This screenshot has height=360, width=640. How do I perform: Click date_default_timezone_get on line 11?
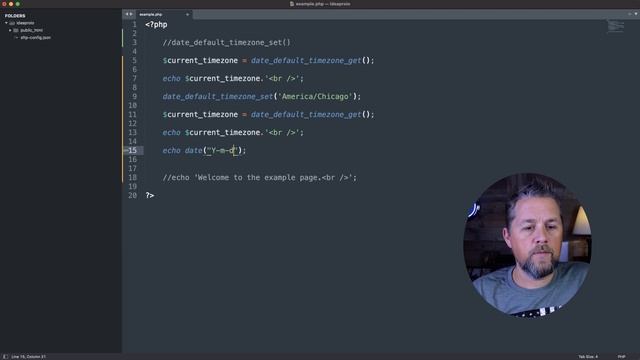point(306,115)
